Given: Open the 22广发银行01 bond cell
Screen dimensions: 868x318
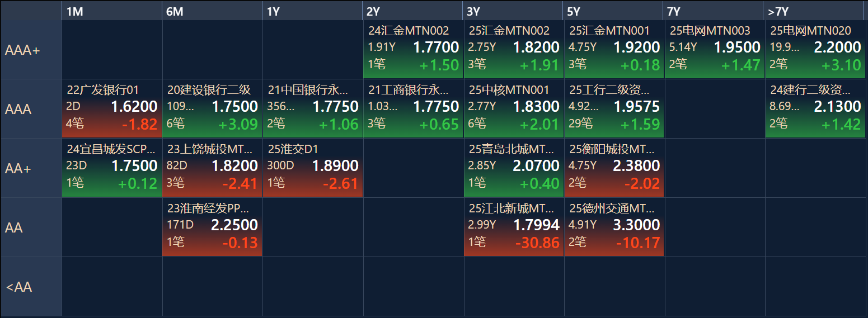Looking at the screenshot, I should tap(111, 108).
